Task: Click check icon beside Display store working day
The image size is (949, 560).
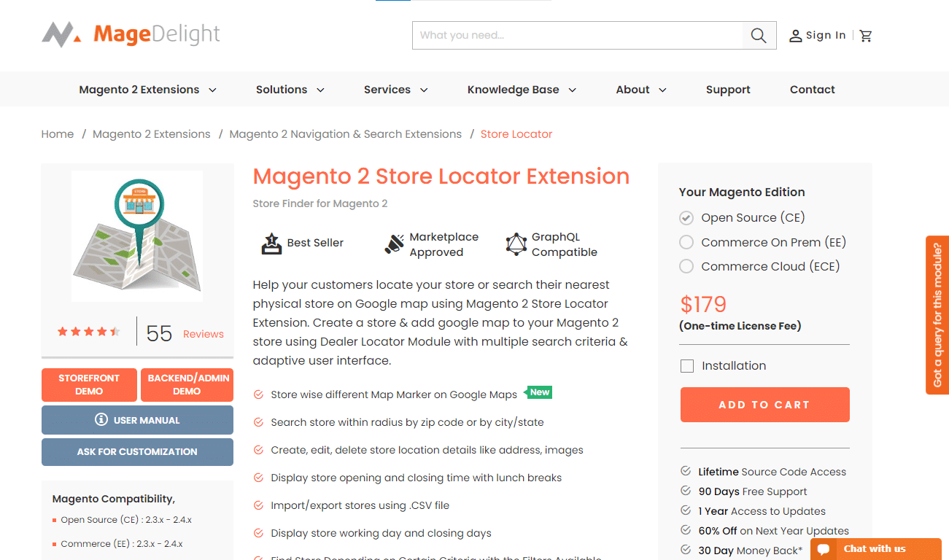Action: coord(258,533)
